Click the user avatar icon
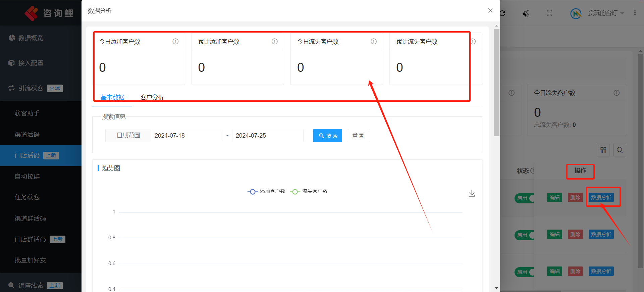Image resolution: width=644 pixels, height=292 pixels. (x=576, y=13)
